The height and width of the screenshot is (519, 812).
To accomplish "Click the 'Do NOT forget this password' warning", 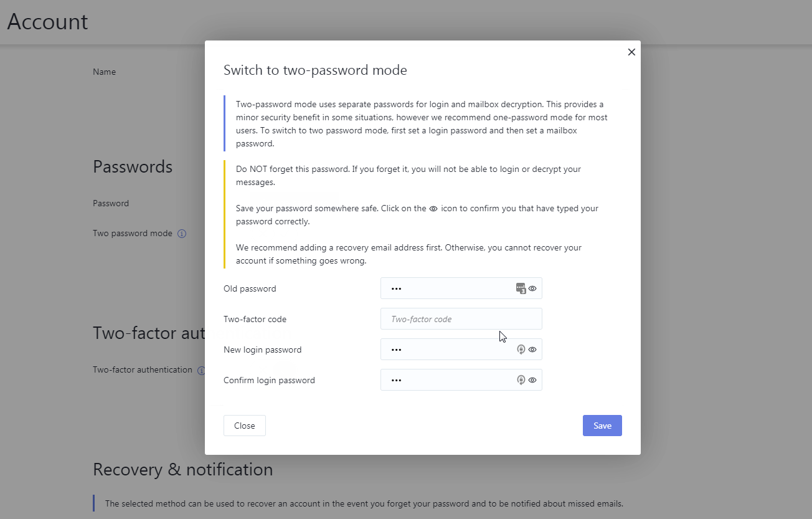I will [x=408, y=176].
